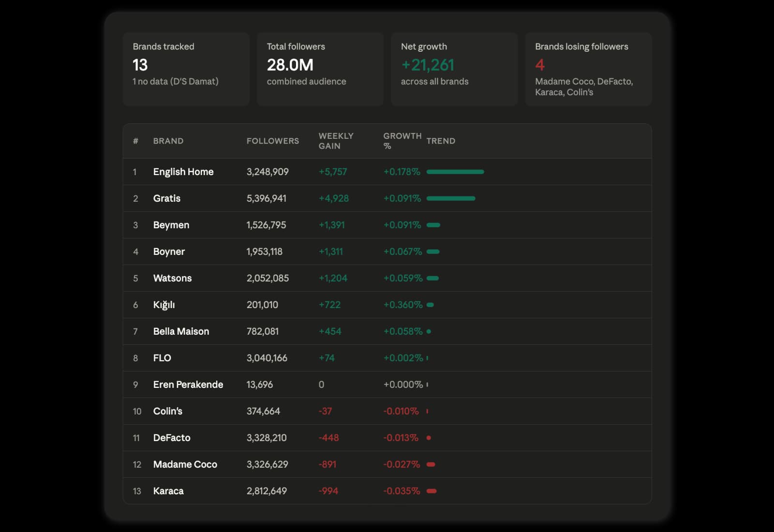This screenshot has width=774, height=532.
Task: Click the weekly gain +5,757
Action: 333,172
